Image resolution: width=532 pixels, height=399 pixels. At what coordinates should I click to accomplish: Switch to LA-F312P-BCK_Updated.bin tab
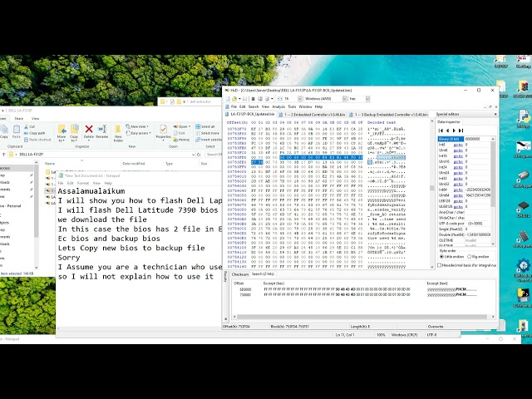click(250, 115)
